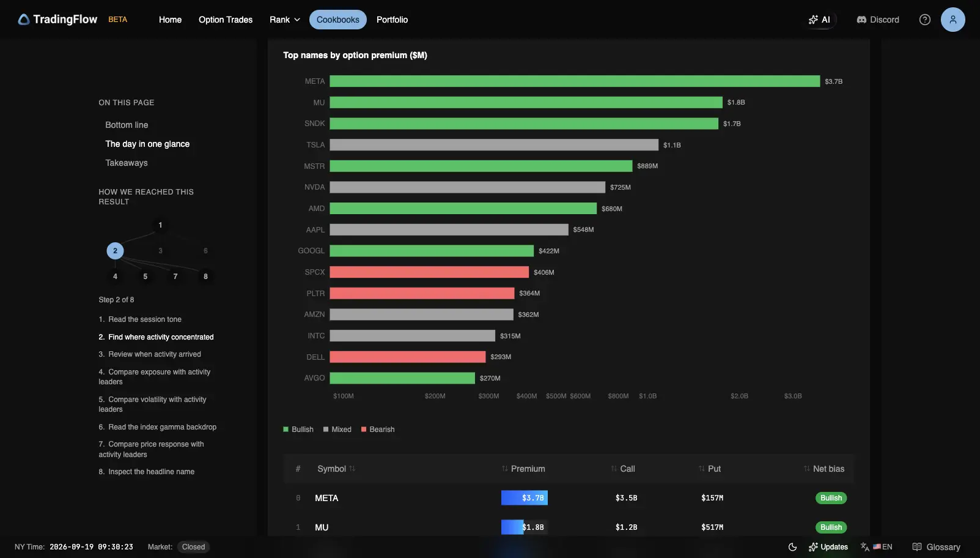Click META row symbol in table
The height and width of the screenshot is (558, 980).
click(x=326, y=498)
